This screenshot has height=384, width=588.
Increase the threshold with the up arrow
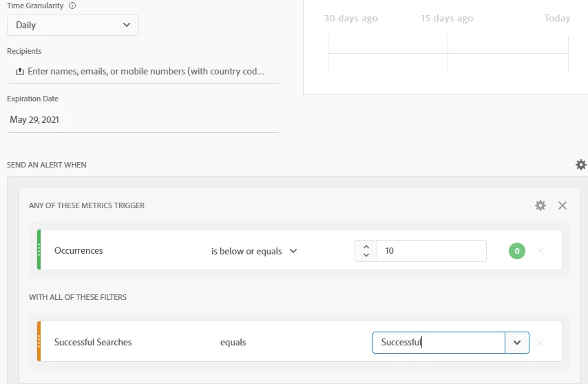366,247
